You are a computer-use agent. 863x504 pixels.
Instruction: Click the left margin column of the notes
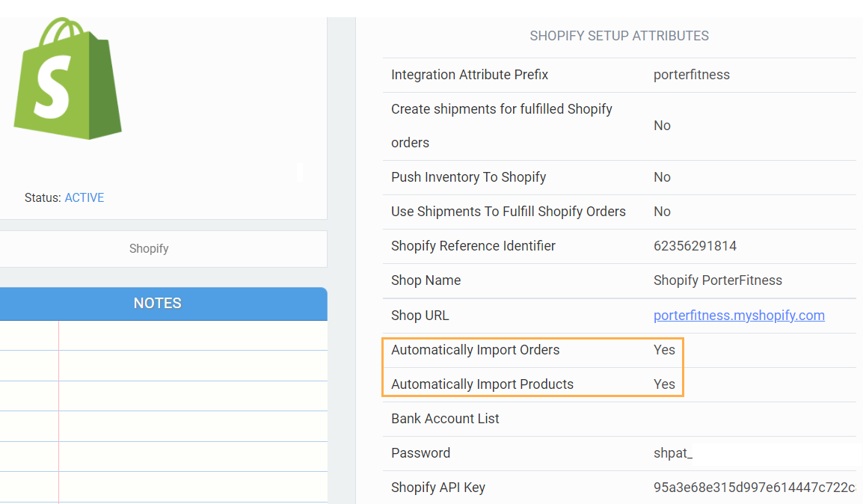pos(28,411)
